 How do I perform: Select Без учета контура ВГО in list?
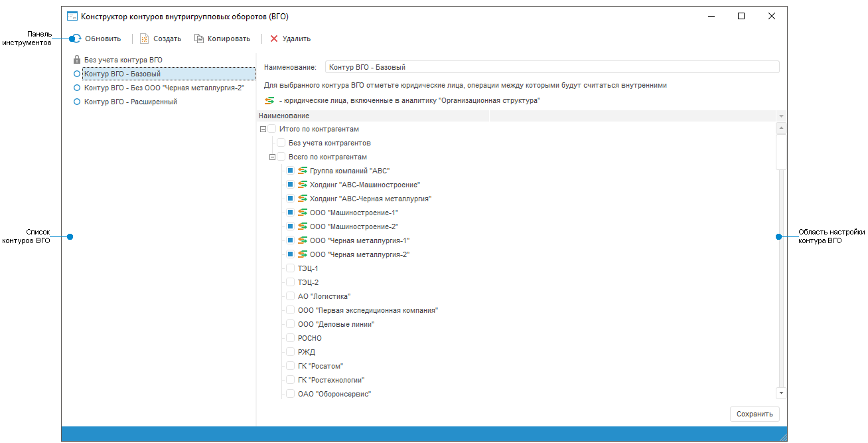123,60
